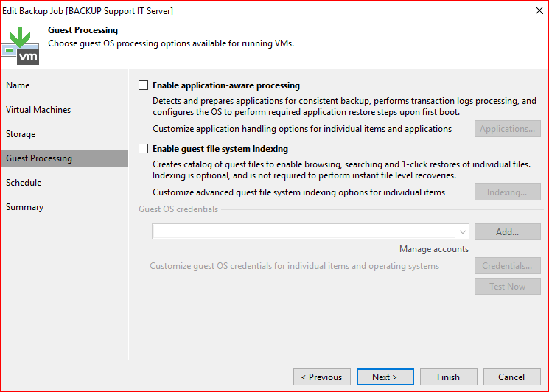Click the Credentials... button
This screenshot has width=549, height=392.
pos(507,266)
